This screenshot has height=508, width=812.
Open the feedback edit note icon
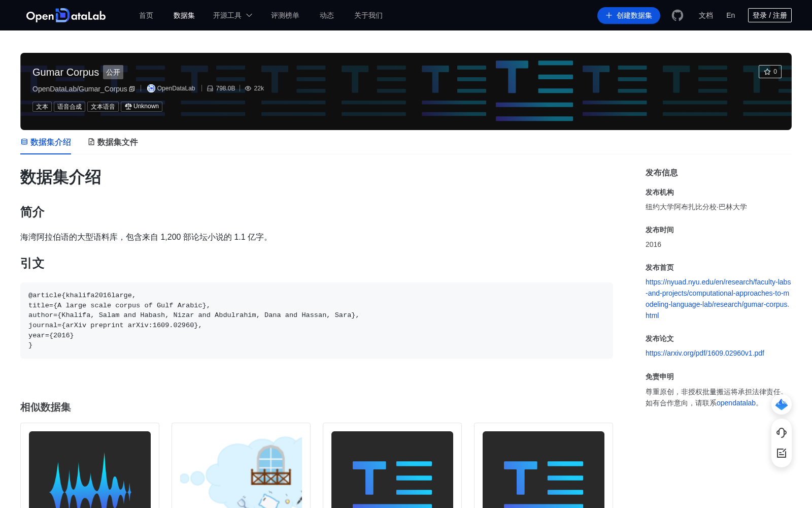(x=782, y=453)
